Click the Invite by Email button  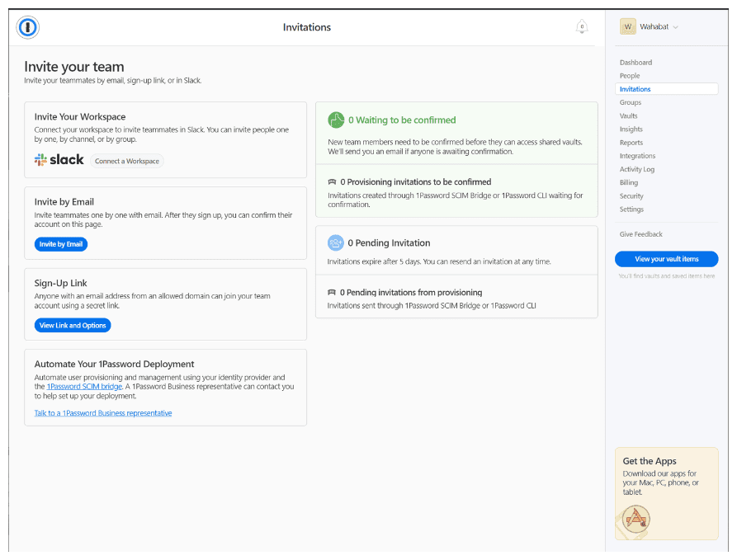coord(61,244)
